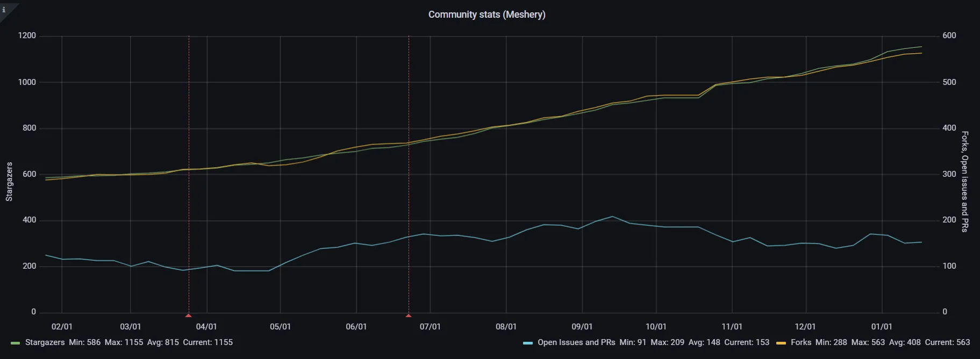Click the right axis title Forks, Open issues and PRs
Image resolution: width=980 pixels, height=359 pixels.
(x=965, y=182)
